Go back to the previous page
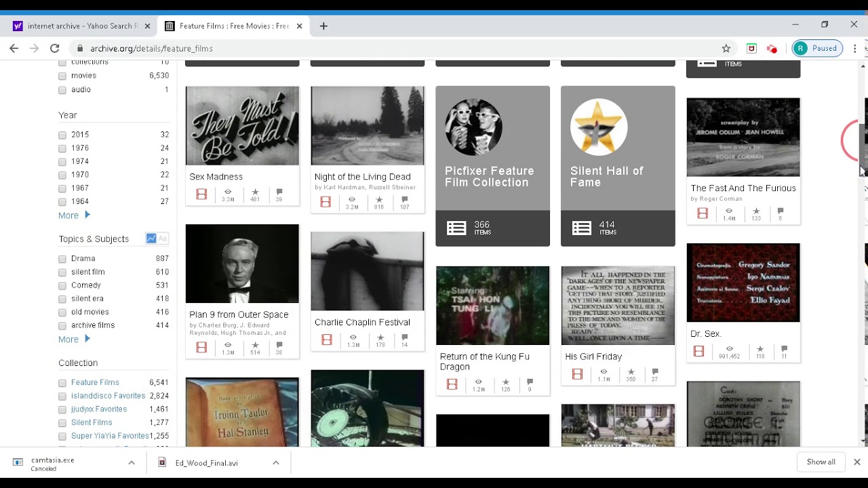This screenshot has width=868, height=488. click(x=14, y=48)
